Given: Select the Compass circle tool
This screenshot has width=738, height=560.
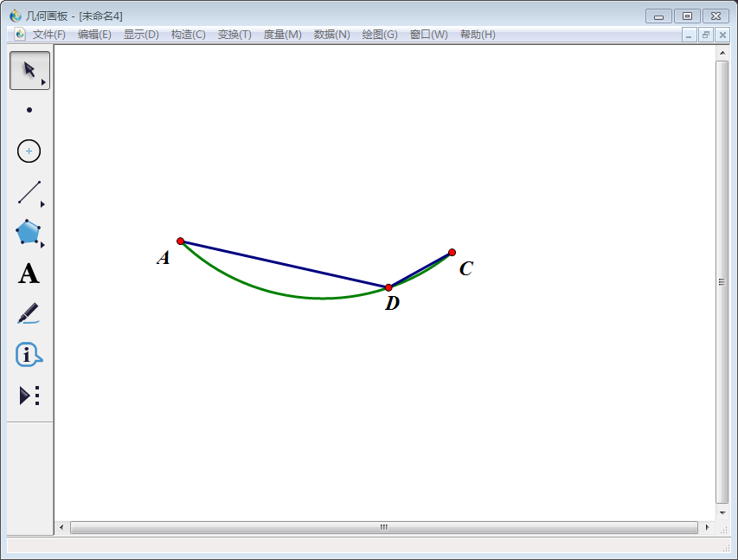Looking at the screenshot, I should coord(29,151).
